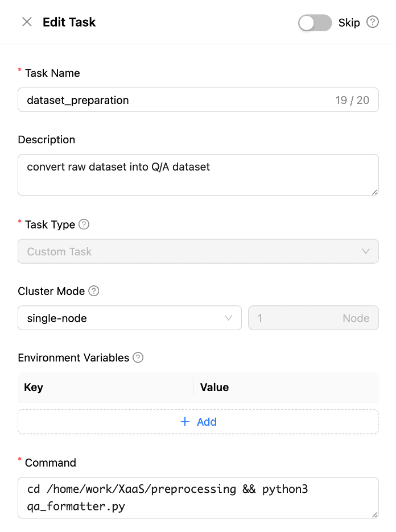
Task: Click the Command box resize handle
Action: coord(374,515)
